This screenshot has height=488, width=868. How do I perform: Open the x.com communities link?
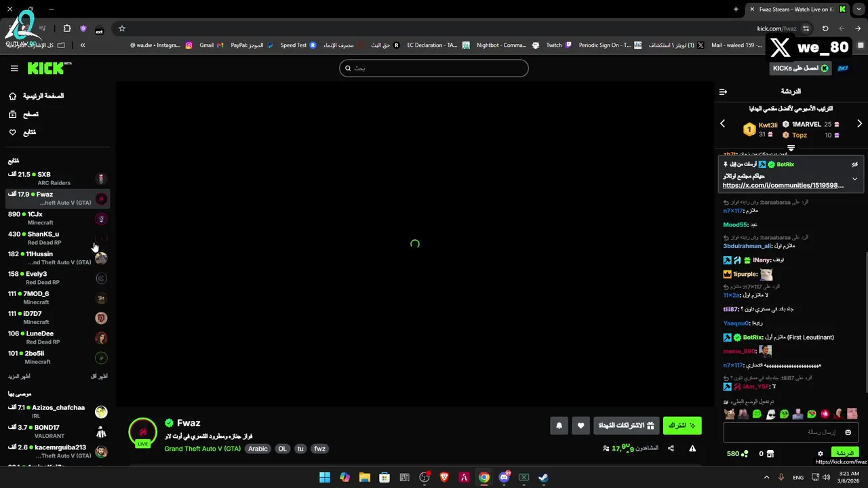click(x=783, y=185)
